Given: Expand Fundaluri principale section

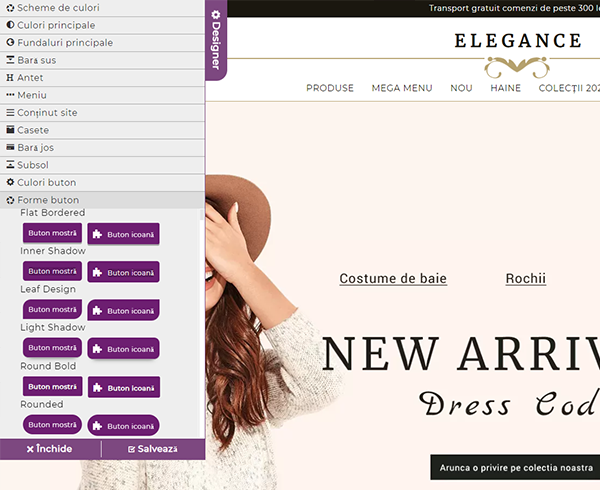Looking at the screenshot, I should 65,43.
